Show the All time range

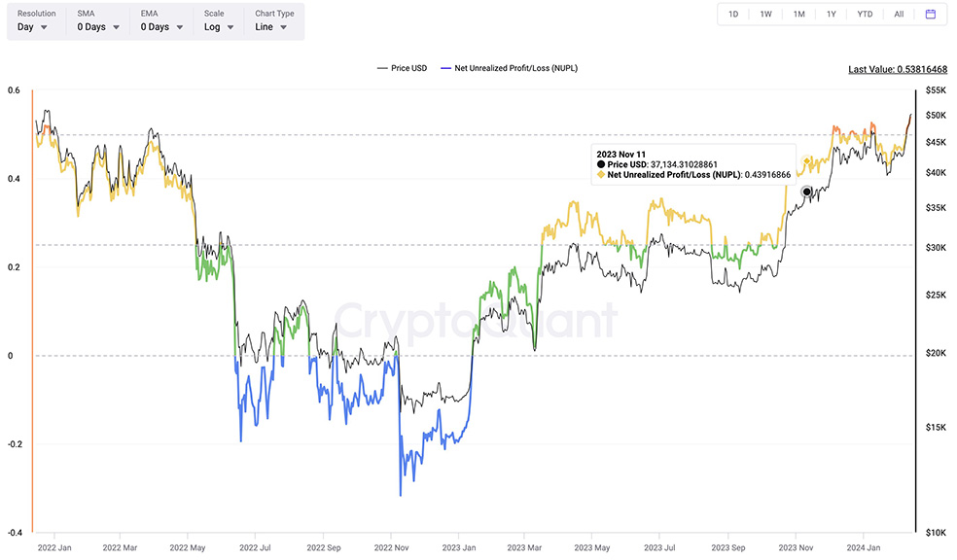click(x=899, y=15)
